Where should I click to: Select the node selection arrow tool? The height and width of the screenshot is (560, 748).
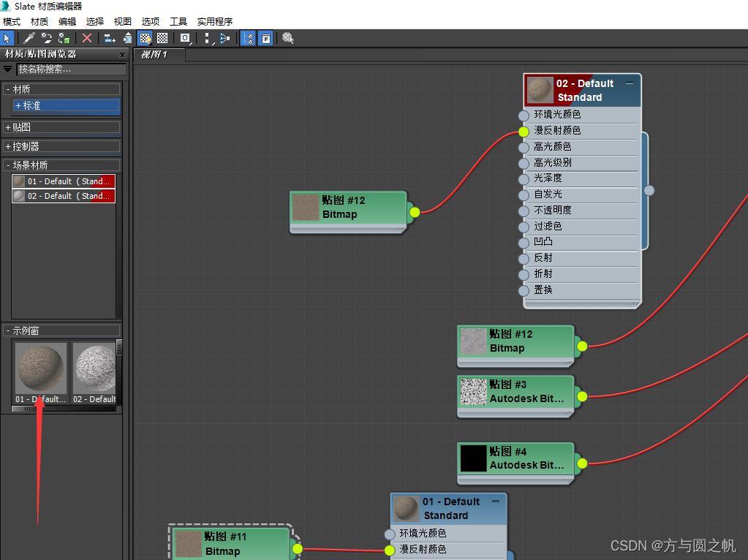(8, 38)
